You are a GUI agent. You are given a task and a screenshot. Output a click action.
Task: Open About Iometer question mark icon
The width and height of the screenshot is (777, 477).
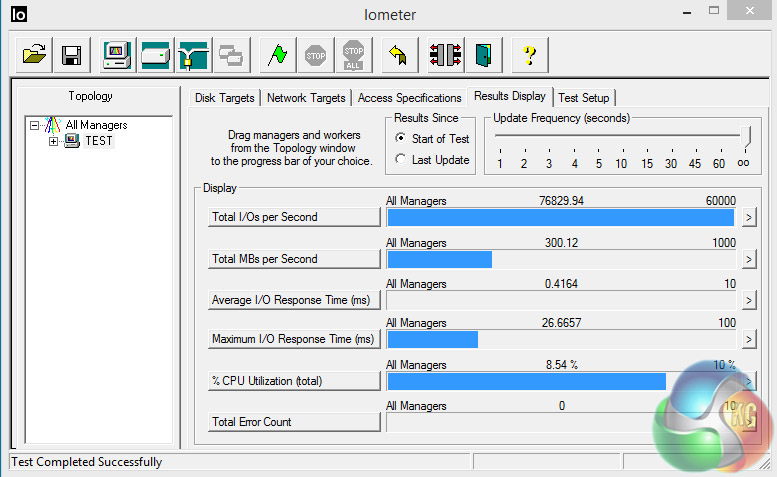click(x=530, y=55)
